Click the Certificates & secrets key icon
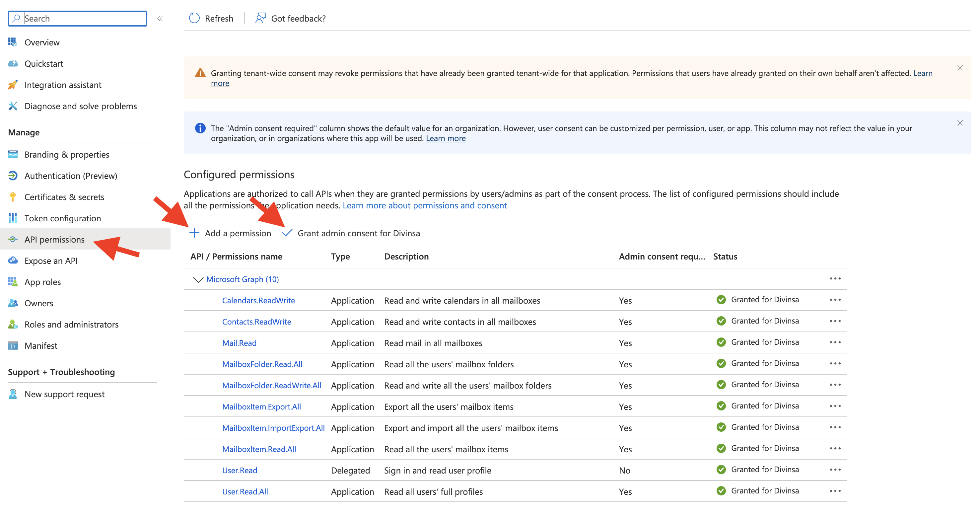This screenshot has height=517, width=980. point(13,197)
